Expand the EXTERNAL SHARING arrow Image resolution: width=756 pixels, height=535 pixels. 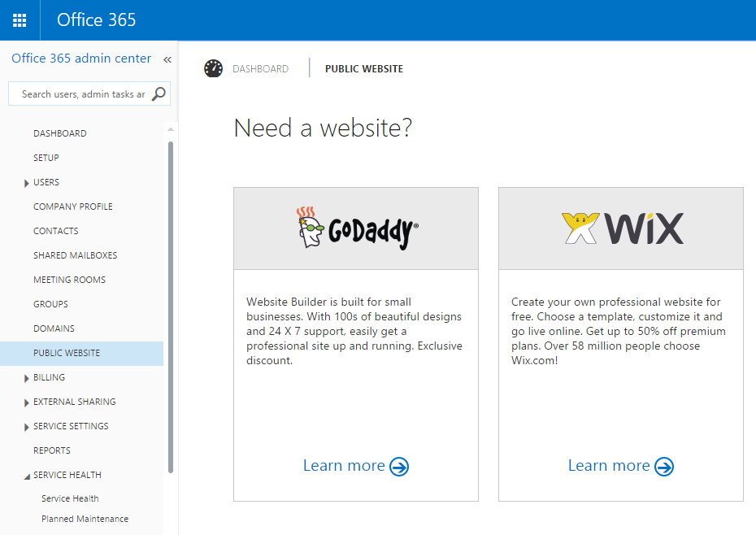(27, 402)
